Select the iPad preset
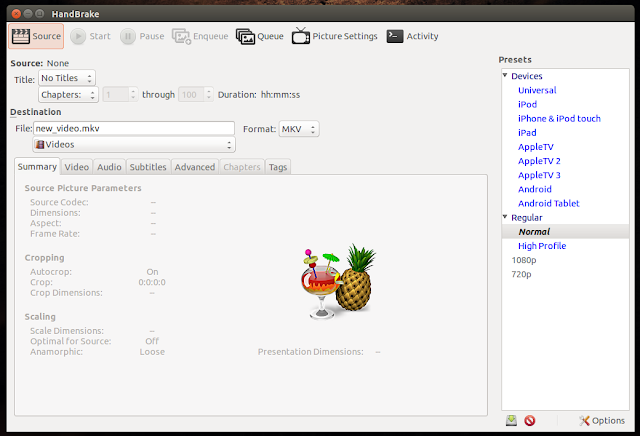The width and height of the screenshot is (640, 436). click(527, 133)
